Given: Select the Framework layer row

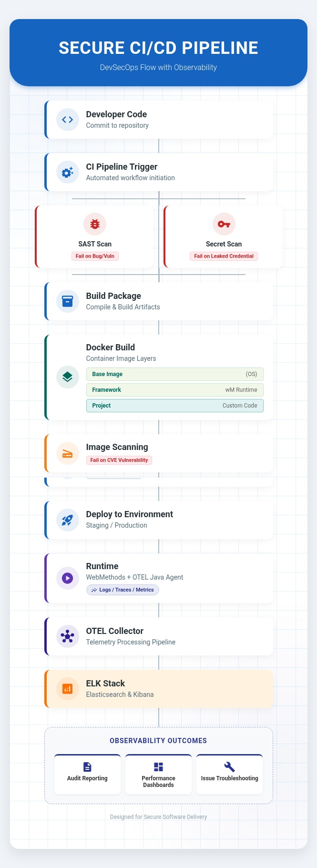Looking at the screenshot, I should click(175, 390).
